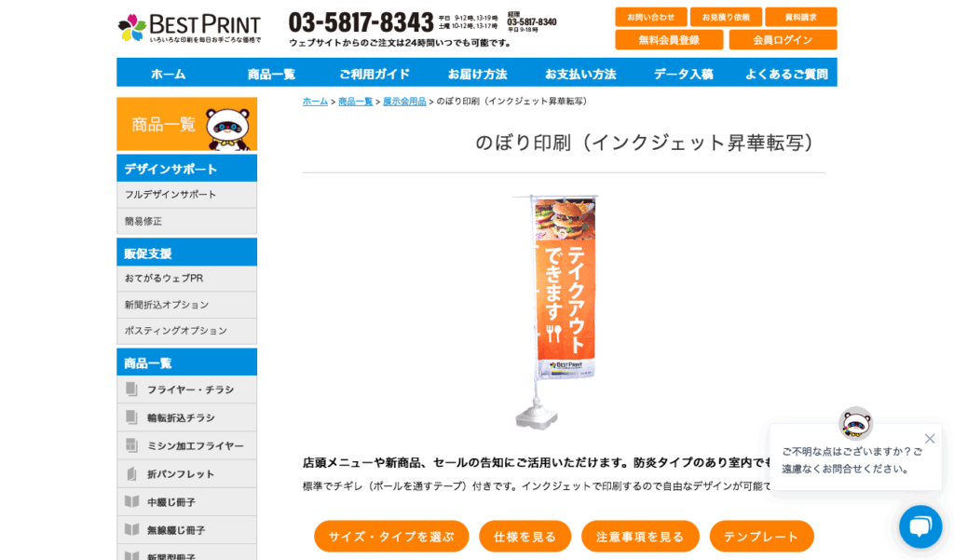
Task: Select データ入稿 in the navigation bar
Action: click(x=683, y=75)
